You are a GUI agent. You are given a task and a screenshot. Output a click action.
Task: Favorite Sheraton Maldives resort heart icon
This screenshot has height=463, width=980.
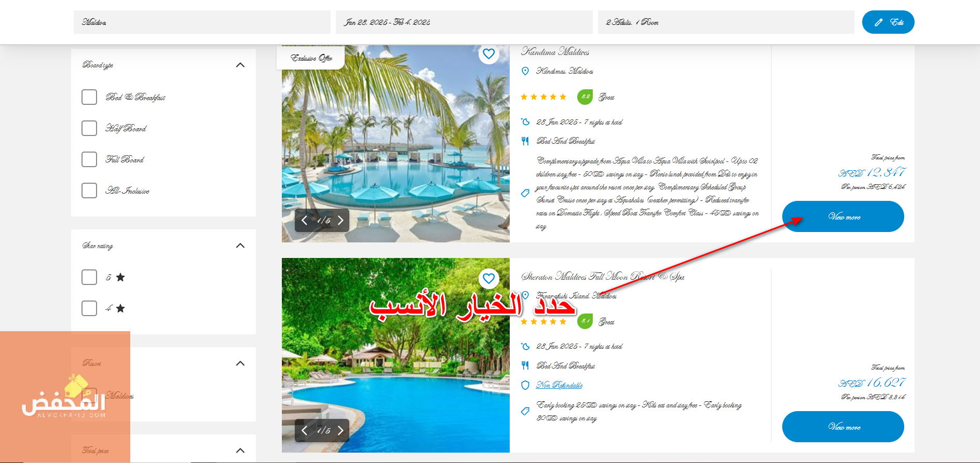point(488,278)
